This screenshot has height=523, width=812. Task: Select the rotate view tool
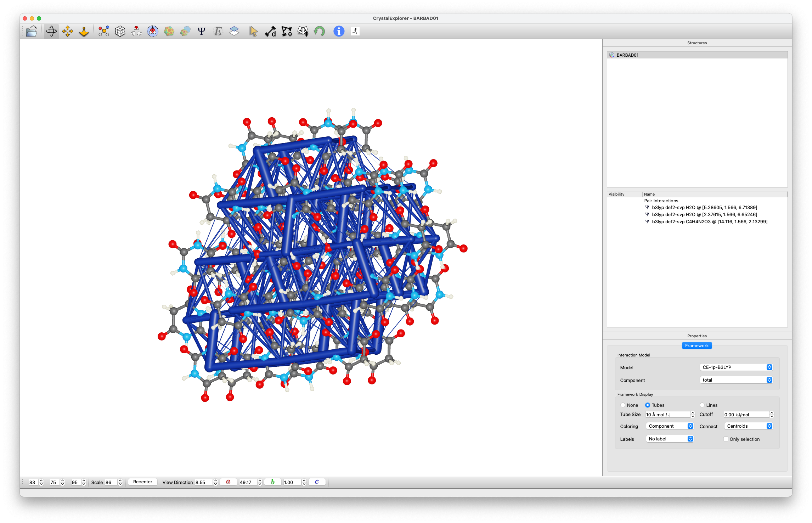point(51,32)
